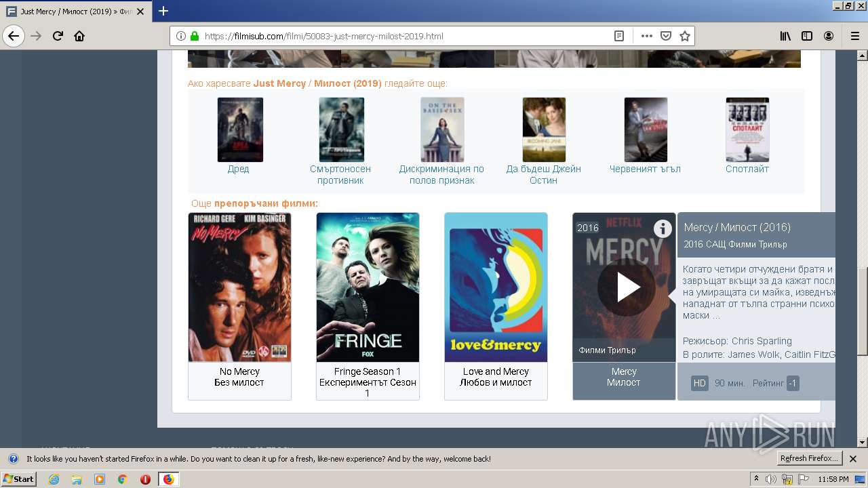Open the Becoming Jane poster
This screenshot has height=488, width=868.
click(x=544, y=129)
